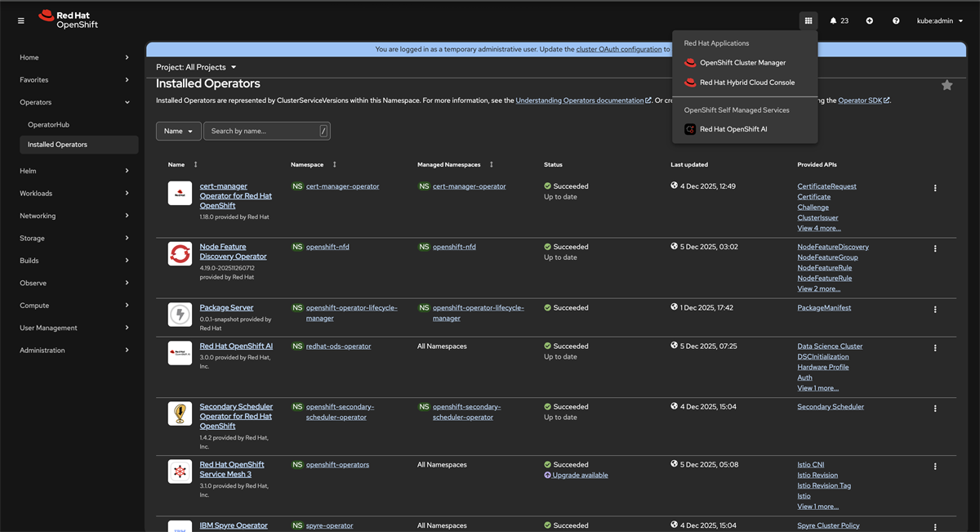Open the cluster OAuth configuration link

point(618,49)
